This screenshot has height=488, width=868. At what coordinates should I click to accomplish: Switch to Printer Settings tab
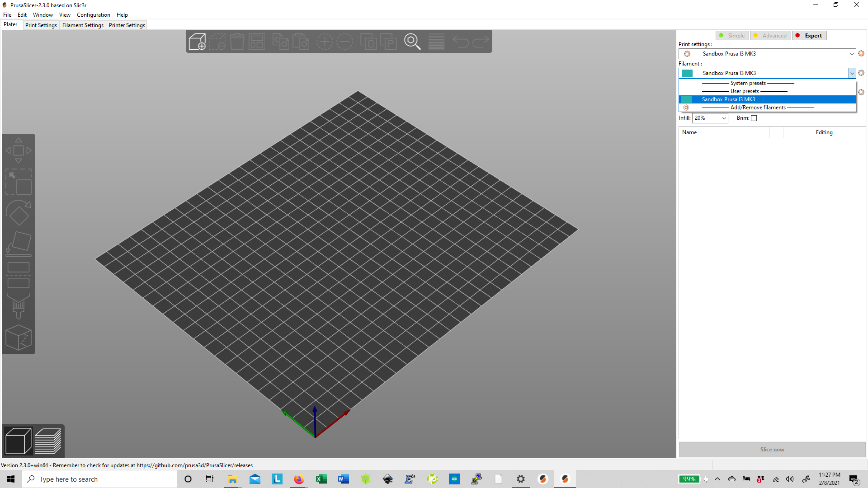(x=127, y=25)
